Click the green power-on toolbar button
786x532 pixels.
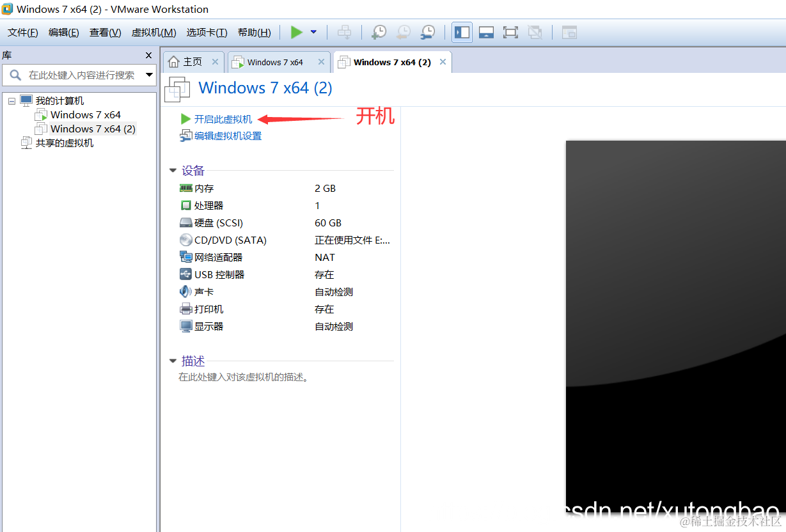(x=297, y=32)
